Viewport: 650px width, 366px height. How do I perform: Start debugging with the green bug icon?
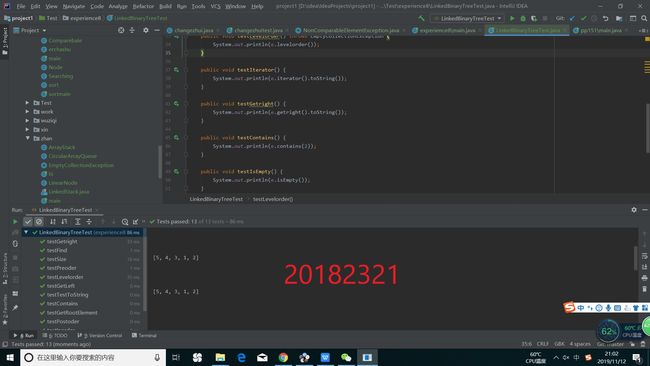(523, 18)
